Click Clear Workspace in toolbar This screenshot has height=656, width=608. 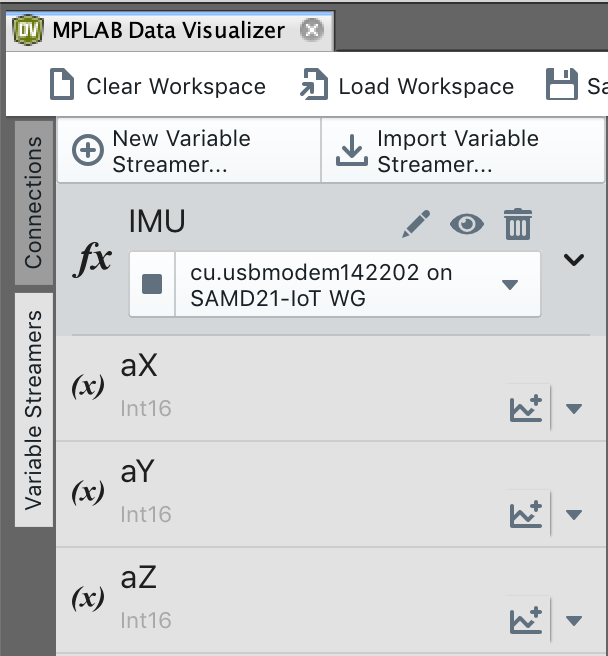(x=158, y=86)
